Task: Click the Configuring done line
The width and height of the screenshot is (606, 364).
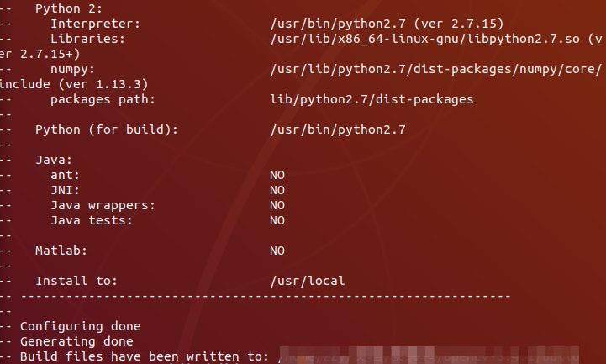Action: tap(81, 326)
